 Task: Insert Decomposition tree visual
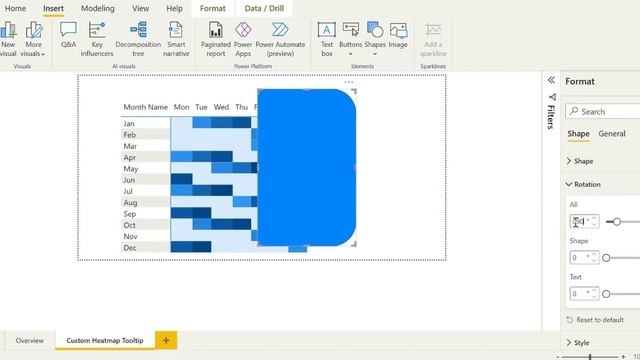(138, 39)
